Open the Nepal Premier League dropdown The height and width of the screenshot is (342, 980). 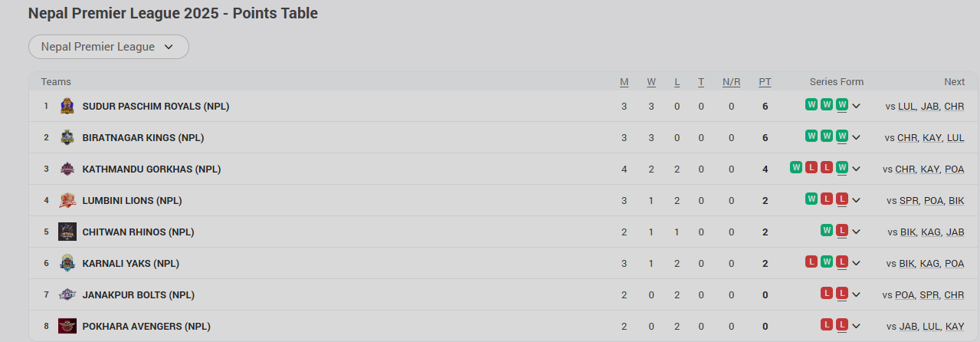(x=108, y=47)
